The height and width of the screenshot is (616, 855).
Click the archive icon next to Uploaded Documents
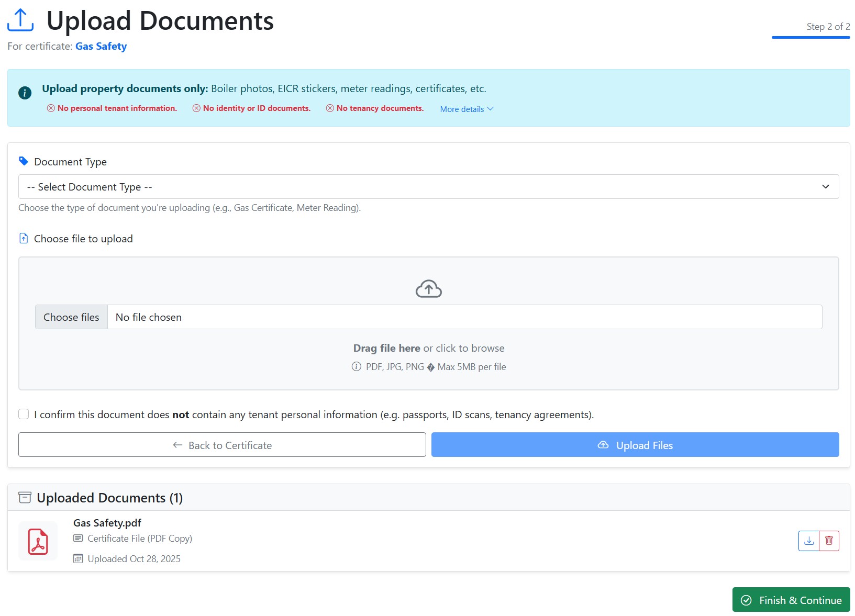[x=25, y=497]
